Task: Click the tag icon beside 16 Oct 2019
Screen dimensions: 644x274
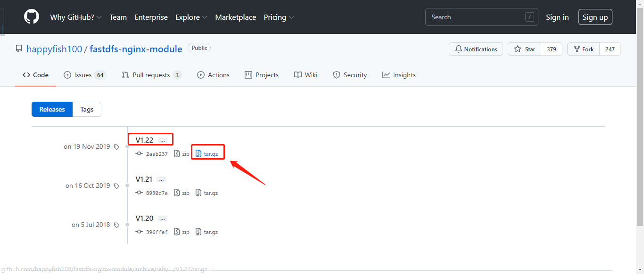Action: [116, 186]
